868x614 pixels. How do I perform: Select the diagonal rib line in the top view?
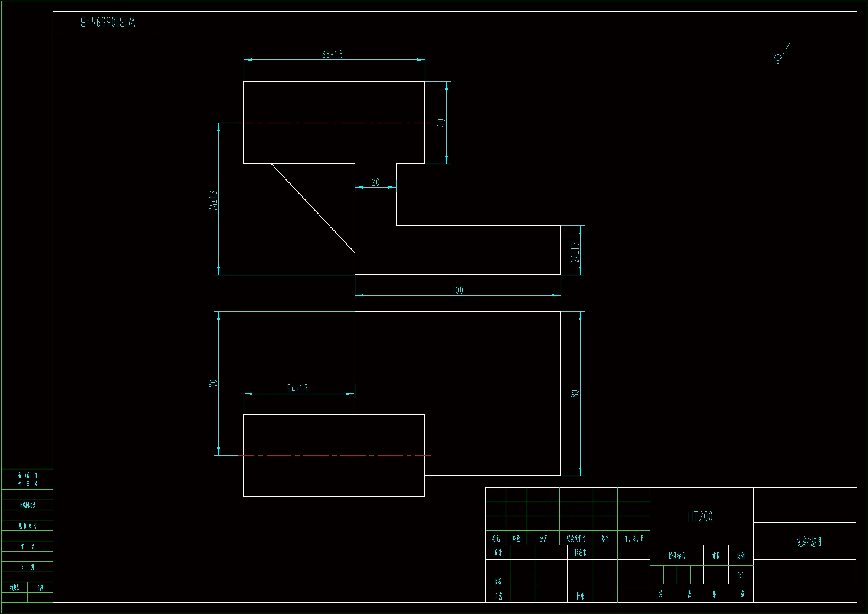click(313, 208)
